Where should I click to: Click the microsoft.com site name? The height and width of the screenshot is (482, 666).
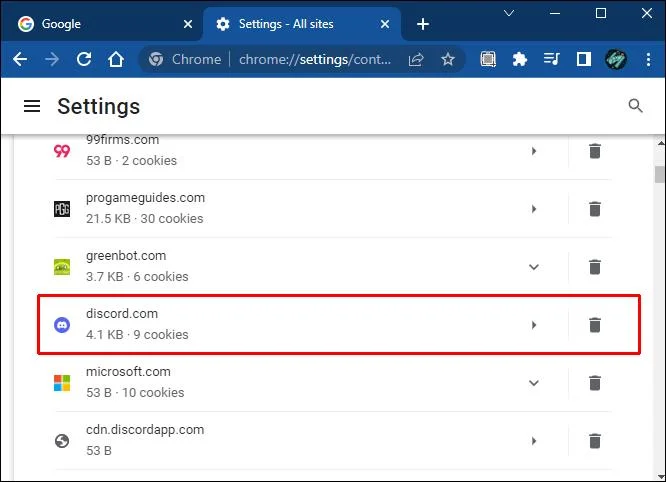[128, 372]
